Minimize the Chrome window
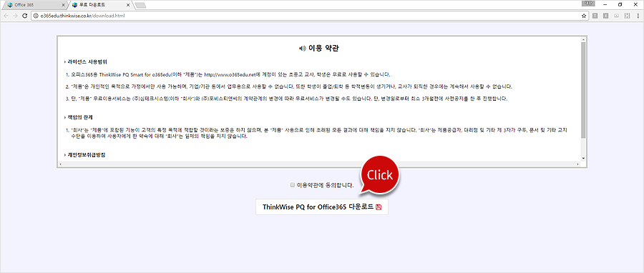 coord(605,4)
